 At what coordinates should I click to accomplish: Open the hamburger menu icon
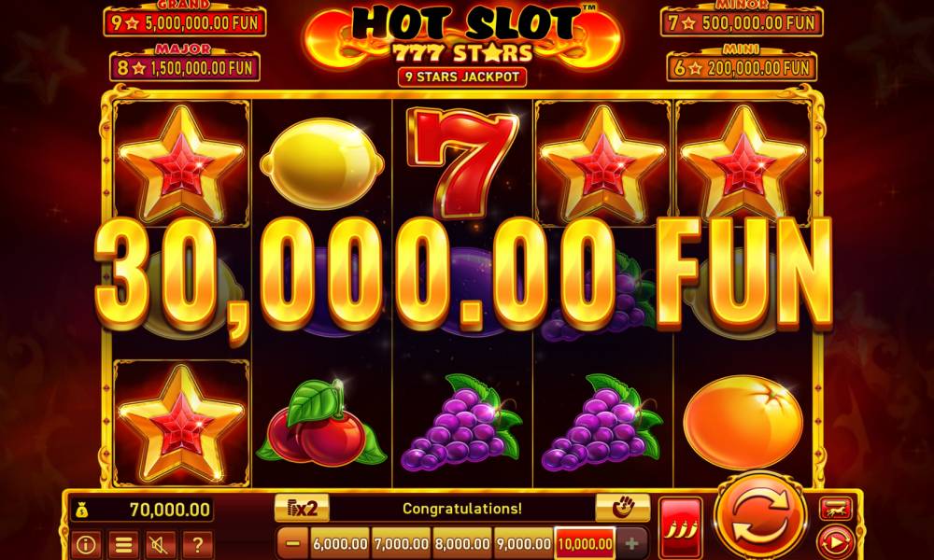pyautogui.click(x=123, y=544)
